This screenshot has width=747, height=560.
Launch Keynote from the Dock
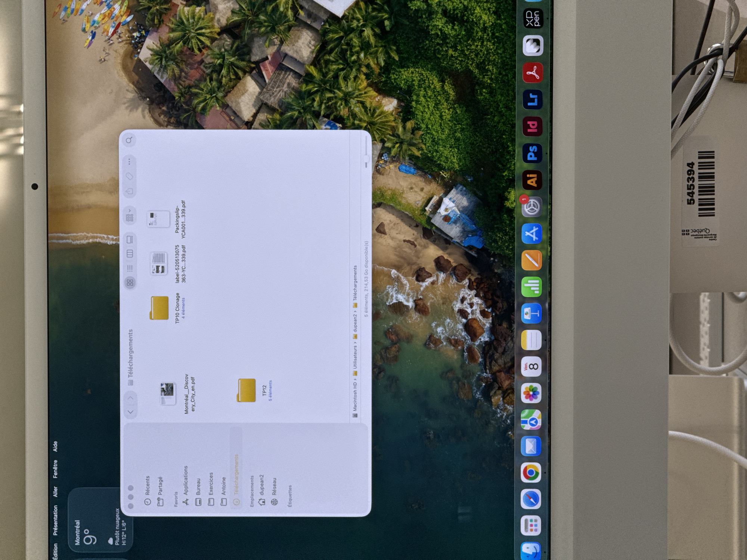(531, 313)
